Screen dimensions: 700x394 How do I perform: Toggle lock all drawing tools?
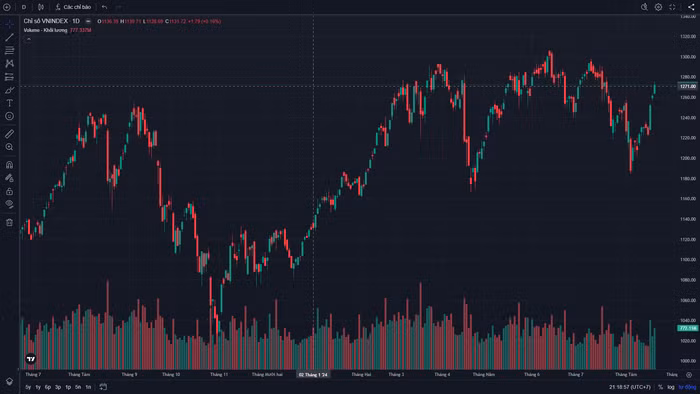click(x=9, y=191)
